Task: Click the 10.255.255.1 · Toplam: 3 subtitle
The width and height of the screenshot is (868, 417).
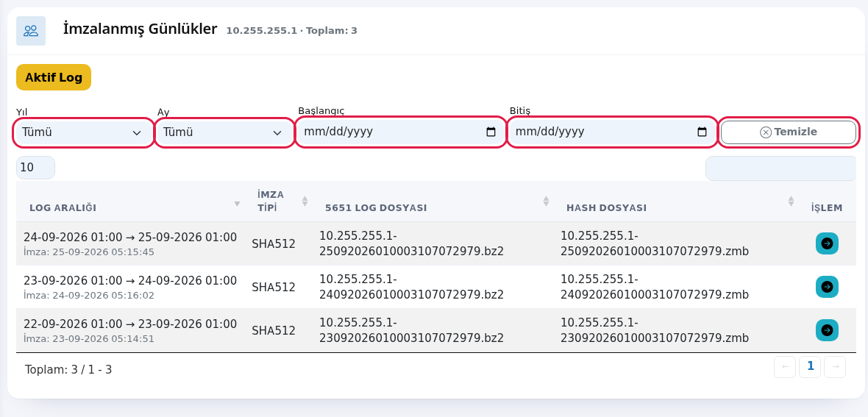Action: (292, 31)
